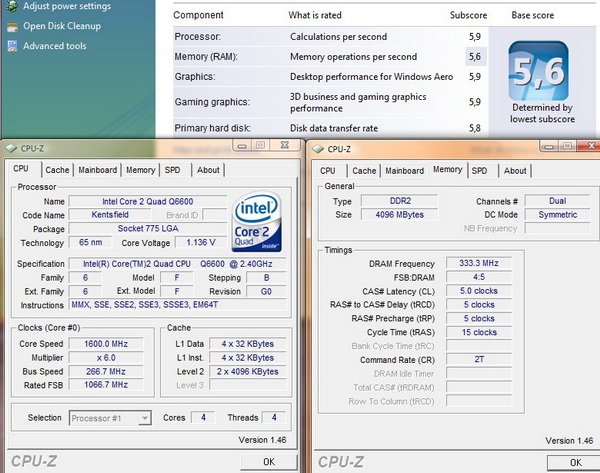Switch to Mainboard tab in right CPU-Z
This screenshot has width=600, height=473.
tap(404, 171)
